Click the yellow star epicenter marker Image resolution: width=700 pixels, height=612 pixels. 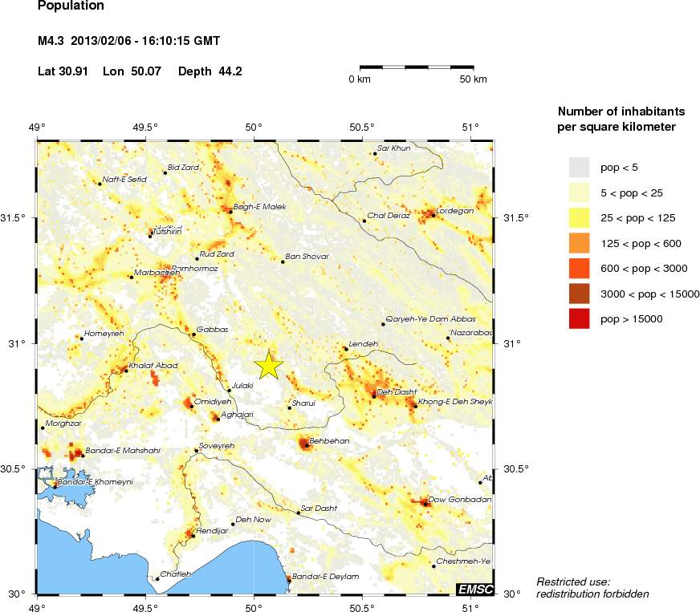pos(270,365)
